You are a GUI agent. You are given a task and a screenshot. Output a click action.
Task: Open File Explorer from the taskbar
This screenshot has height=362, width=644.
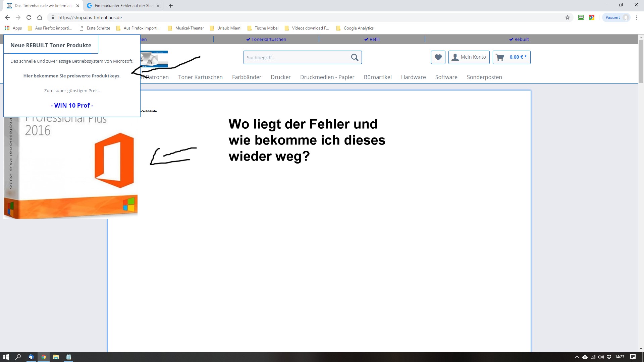(x=56, y=357)
